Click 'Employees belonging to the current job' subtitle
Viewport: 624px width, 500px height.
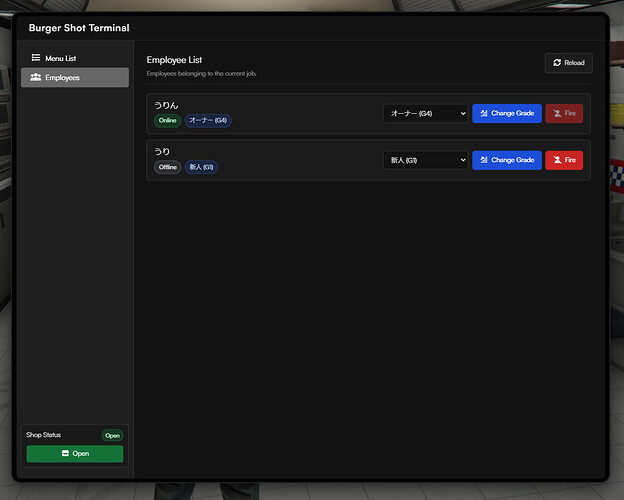tap(201, 74)
